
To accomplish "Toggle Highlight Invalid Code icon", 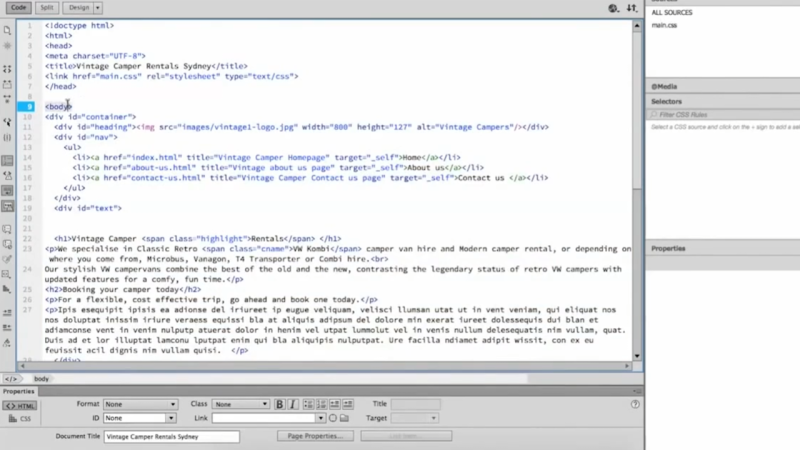I will [7, 176].
